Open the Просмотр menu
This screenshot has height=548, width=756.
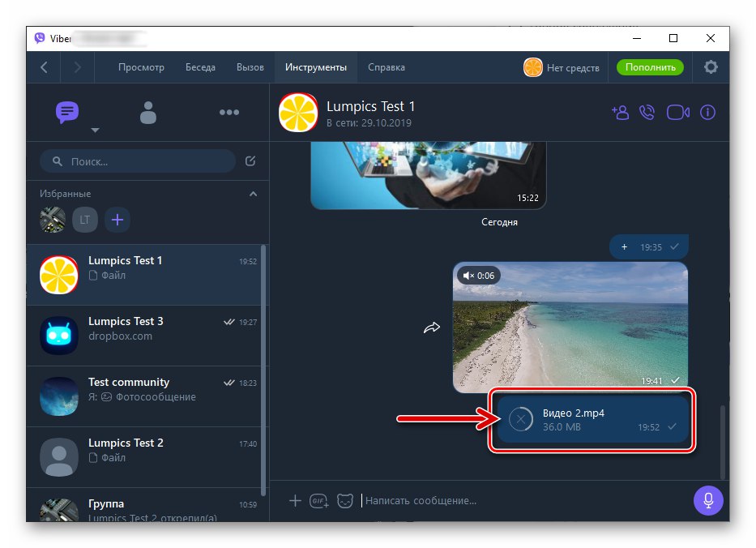coord(141,67)
